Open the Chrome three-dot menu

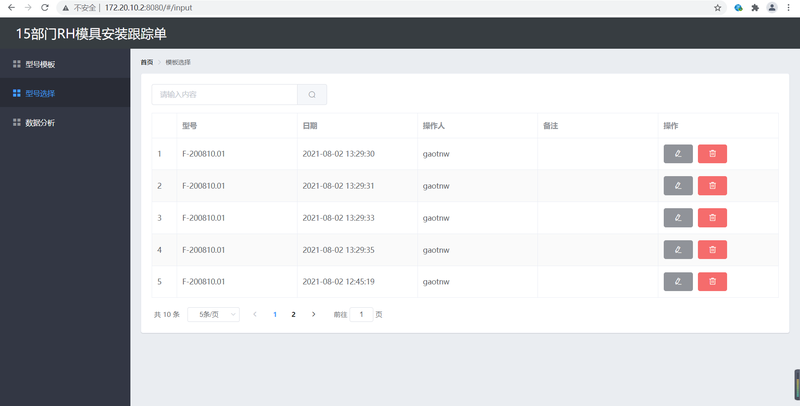point(788,8)
